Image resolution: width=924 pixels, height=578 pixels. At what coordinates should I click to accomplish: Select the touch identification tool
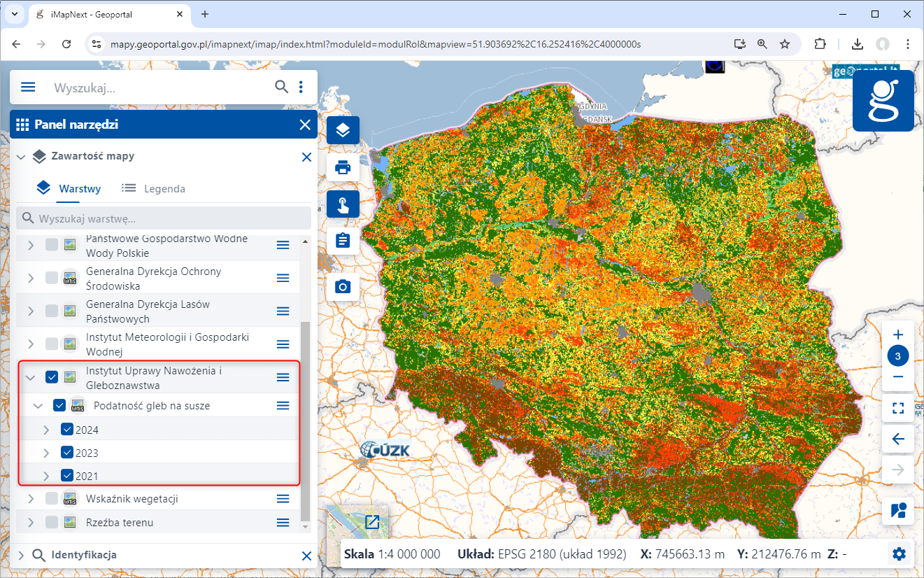click(343, 204)
